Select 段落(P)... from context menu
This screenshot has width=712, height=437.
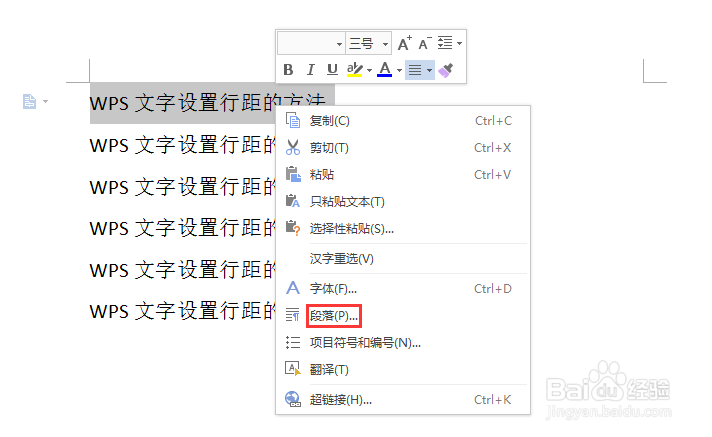[334, 316]
